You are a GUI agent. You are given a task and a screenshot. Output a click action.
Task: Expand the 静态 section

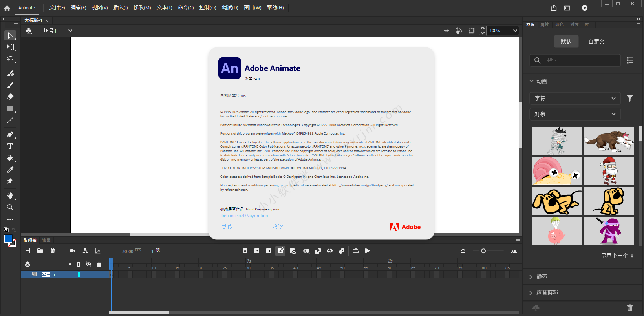531,277
